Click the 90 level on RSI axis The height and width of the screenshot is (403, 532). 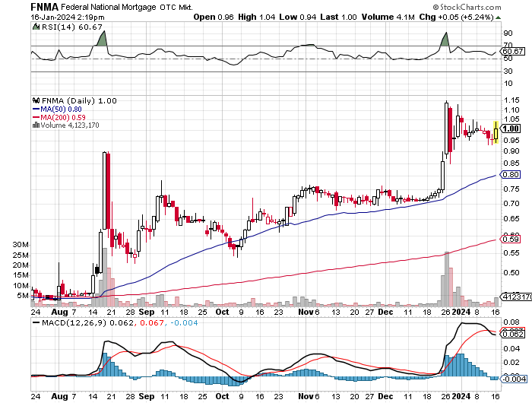click(x=508, y=33)
